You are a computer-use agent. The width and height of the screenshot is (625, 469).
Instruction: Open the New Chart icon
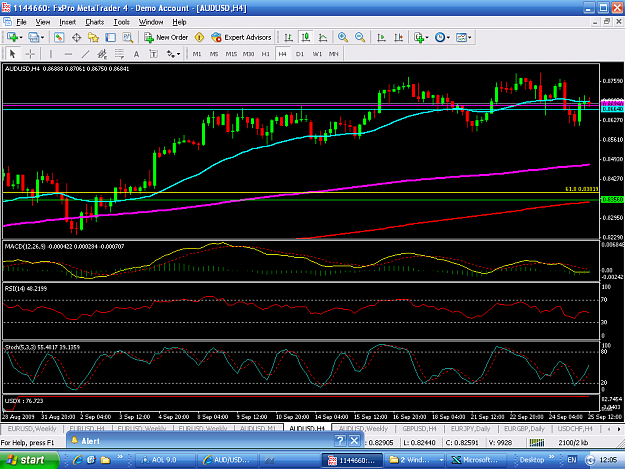click(x=12, y=37)
